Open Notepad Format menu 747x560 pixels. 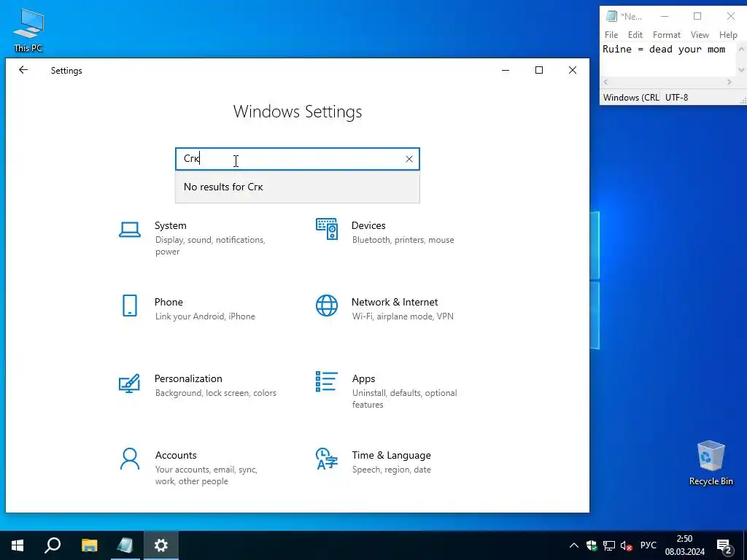coord(667,35)
